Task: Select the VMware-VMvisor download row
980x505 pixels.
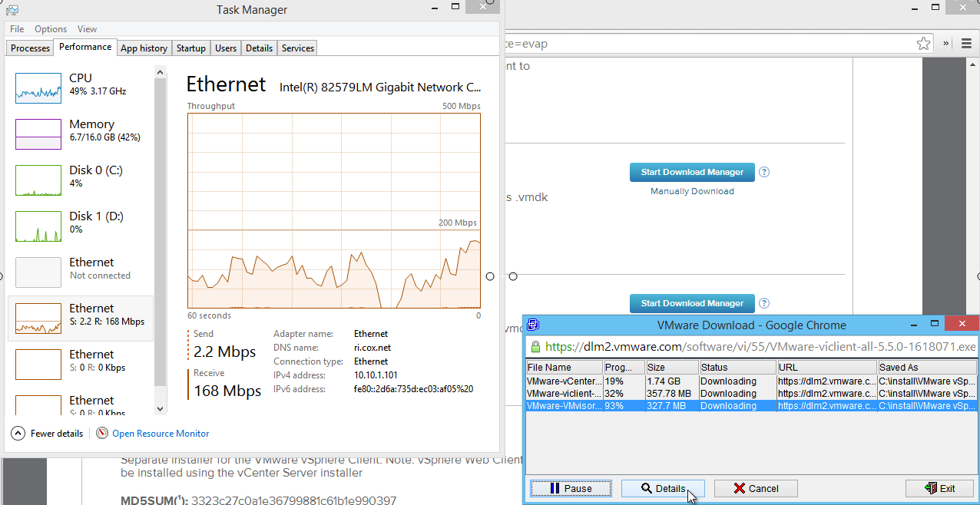Action: pos(751,406)
